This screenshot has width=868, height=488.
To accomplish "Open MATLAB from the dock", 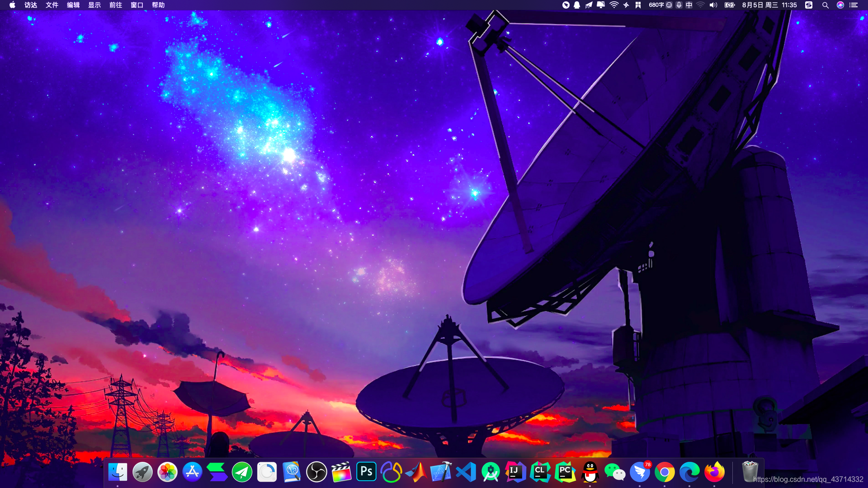I will pos(416,472).
